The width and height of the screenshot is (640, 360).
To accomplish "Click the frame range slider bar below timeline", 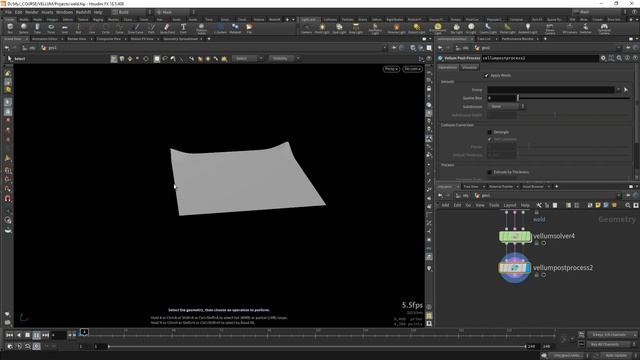I will pos(317,347).
